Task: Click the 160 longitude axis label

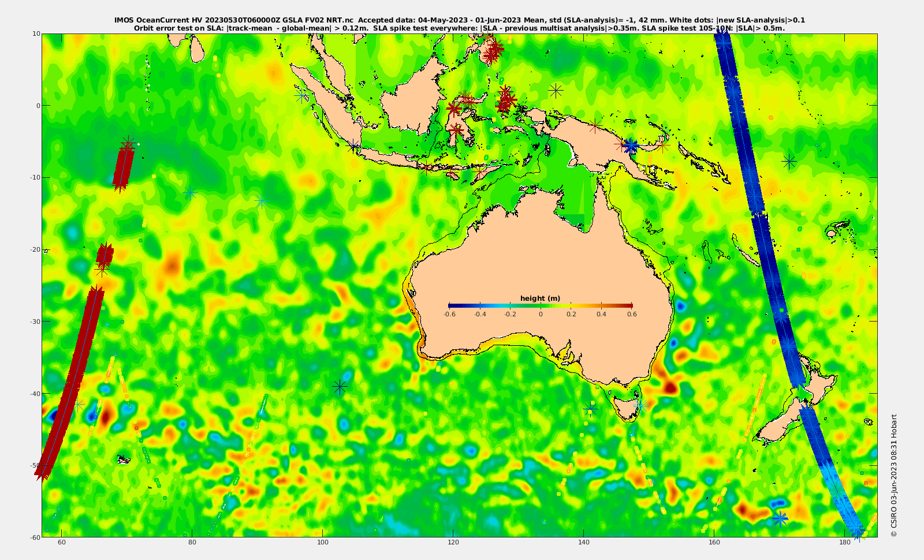Action: (714, 542)
